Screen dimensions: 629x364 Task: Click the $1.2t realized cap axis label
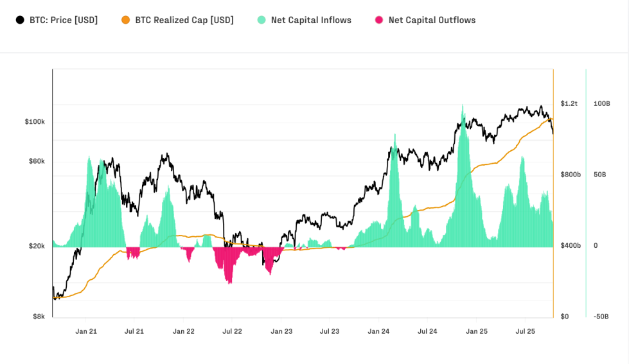pyautogui.click(x=569, y=103)
